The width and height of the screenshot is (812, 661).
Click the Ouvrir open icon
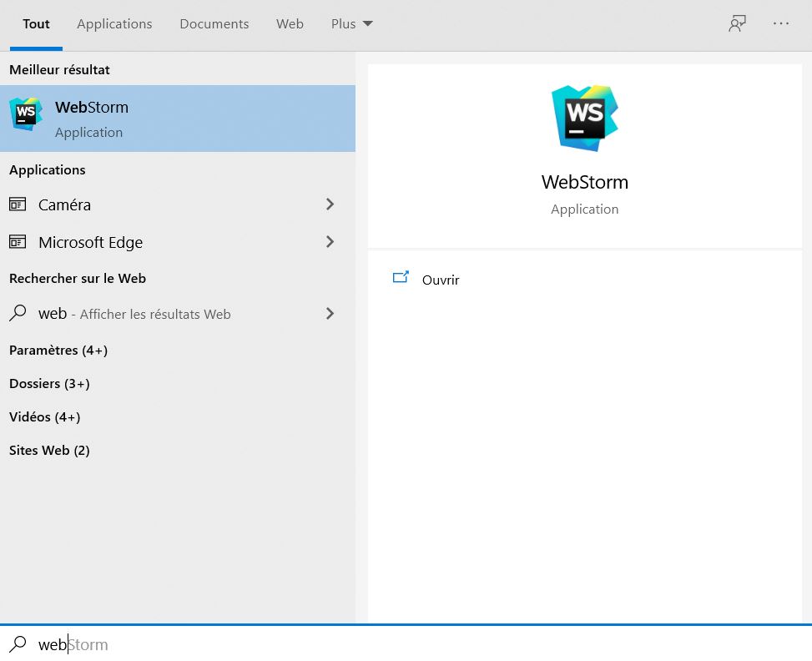[x=401, y=278]
